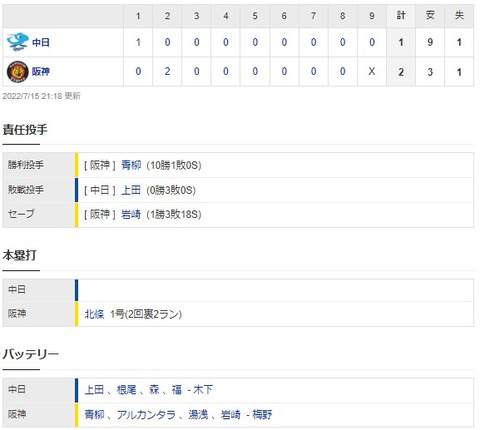
Task: Click Hanshin's second inning score of 2
Action: 167,71
